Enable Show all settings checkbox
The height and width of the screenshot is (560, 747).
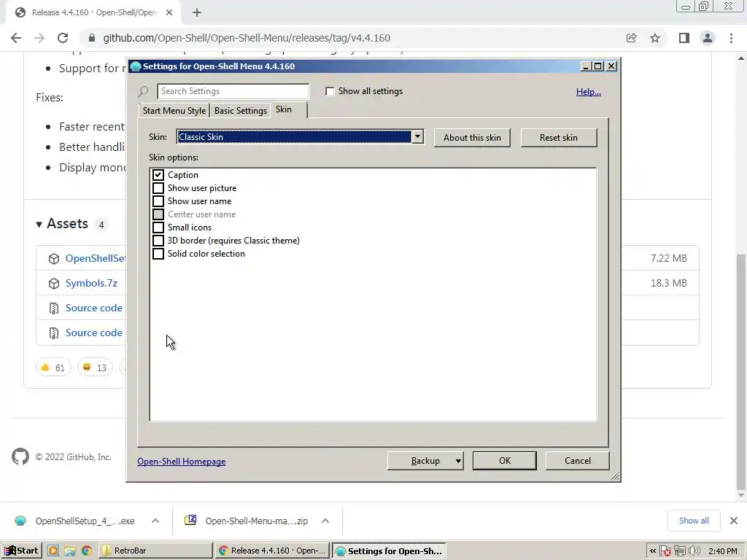[330, 91]
